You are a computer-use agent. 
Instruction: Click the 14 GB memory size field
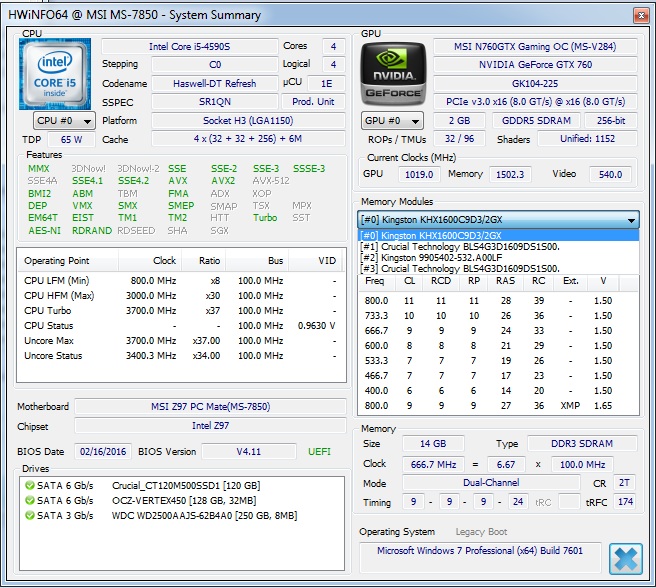[433, 444]
